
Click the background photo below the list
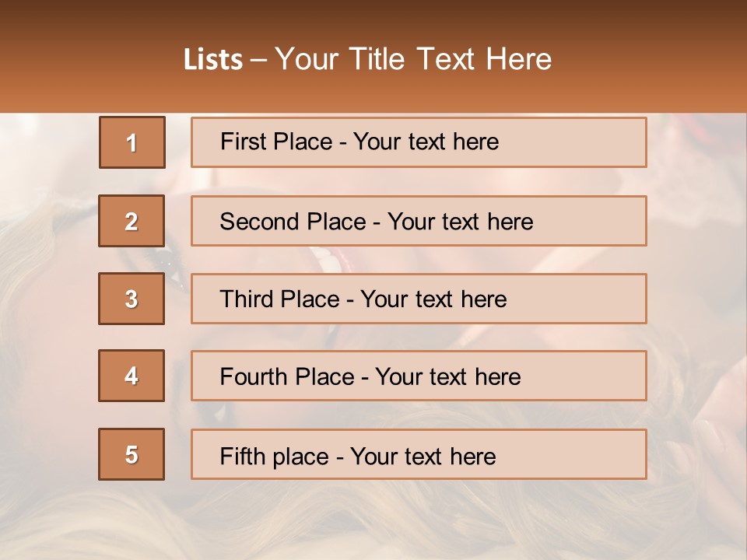click(373, 521)
